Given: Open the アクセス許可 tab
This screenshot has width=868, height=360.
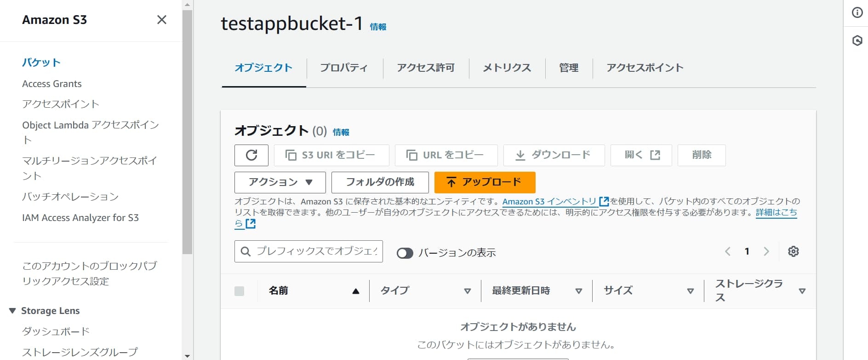Looking at the screenshot, I should [x=426, y=68].
